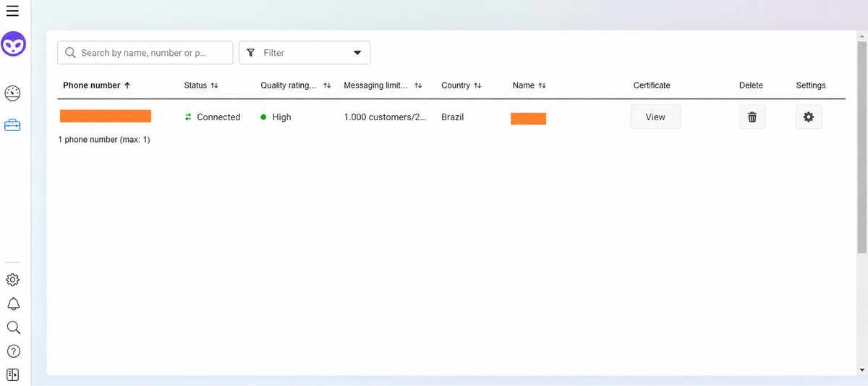Click the redacted name cell
This screenshot has width=868, height=386.
[x=528, y=119]
